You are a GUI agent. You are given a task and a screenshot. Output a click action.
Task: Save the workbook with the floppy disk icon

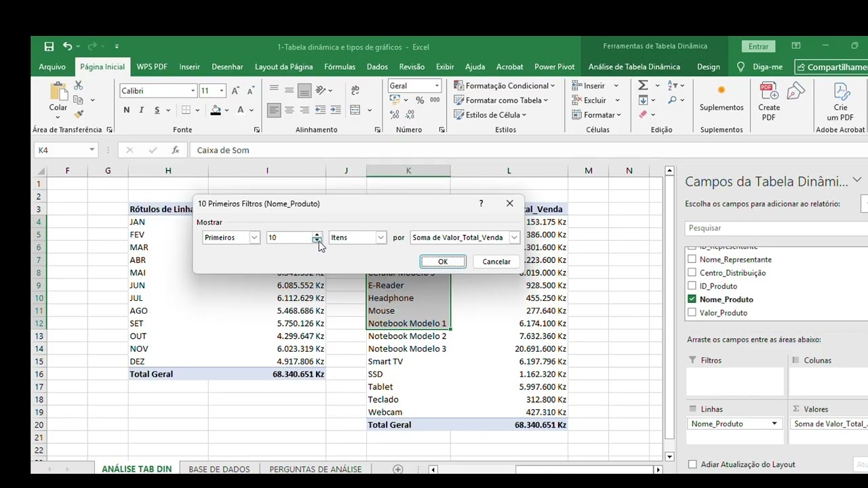(x=49, y=47)
